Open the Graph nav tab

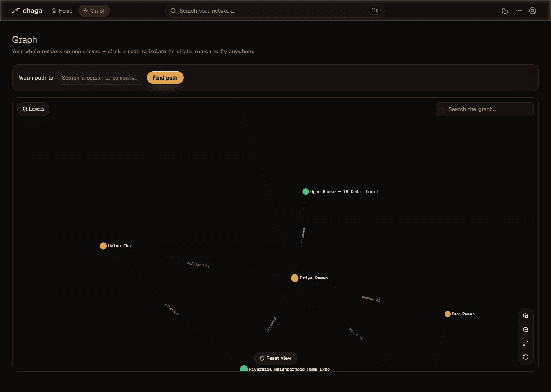click(x=95, y=11)
